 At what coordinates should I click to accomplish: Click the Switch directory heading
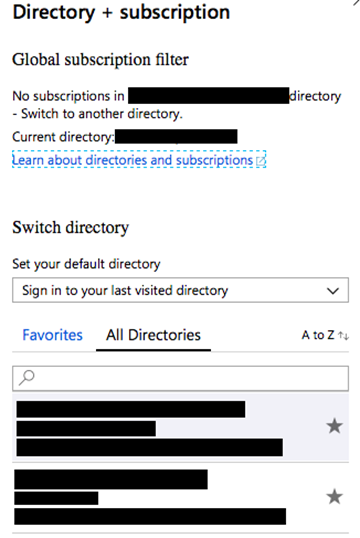[x=71, y=227]
